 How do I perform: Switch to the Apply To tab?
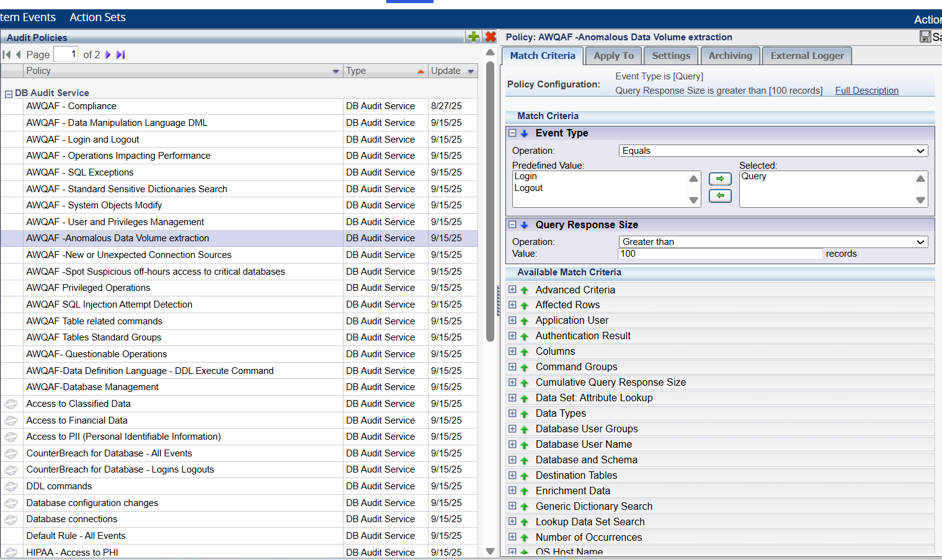pyautogui.click(x=613, y=56)
